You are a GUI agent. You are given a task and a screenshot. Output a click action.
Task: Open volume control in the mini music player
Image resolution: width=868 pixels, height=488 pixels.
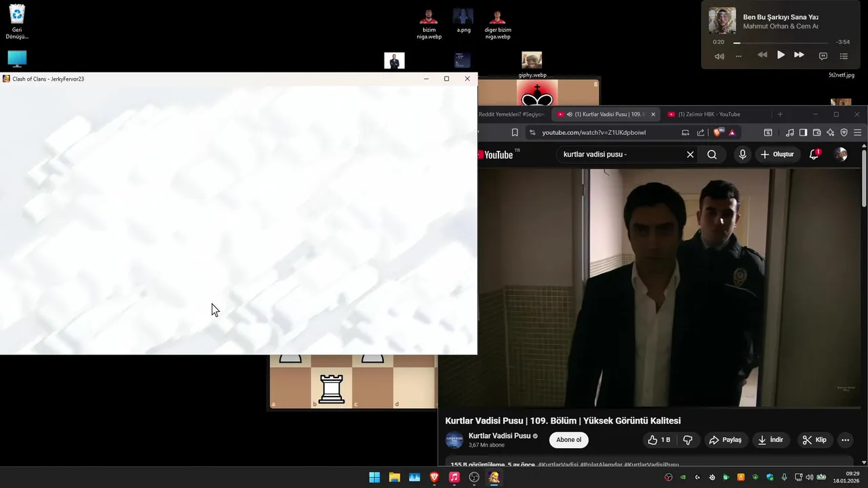point(719,56)
